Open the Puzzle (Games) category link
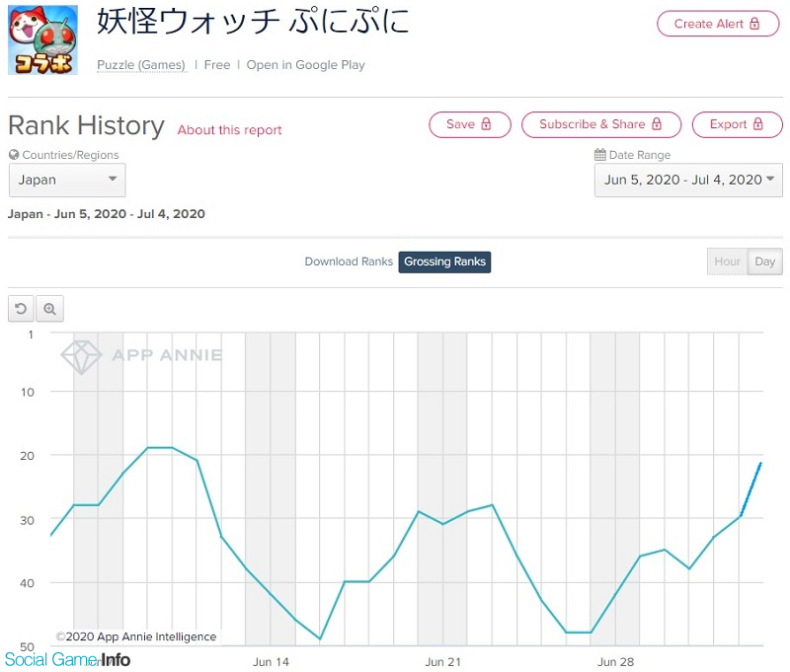This screenshot has height=672, width=790. point(141,65)
